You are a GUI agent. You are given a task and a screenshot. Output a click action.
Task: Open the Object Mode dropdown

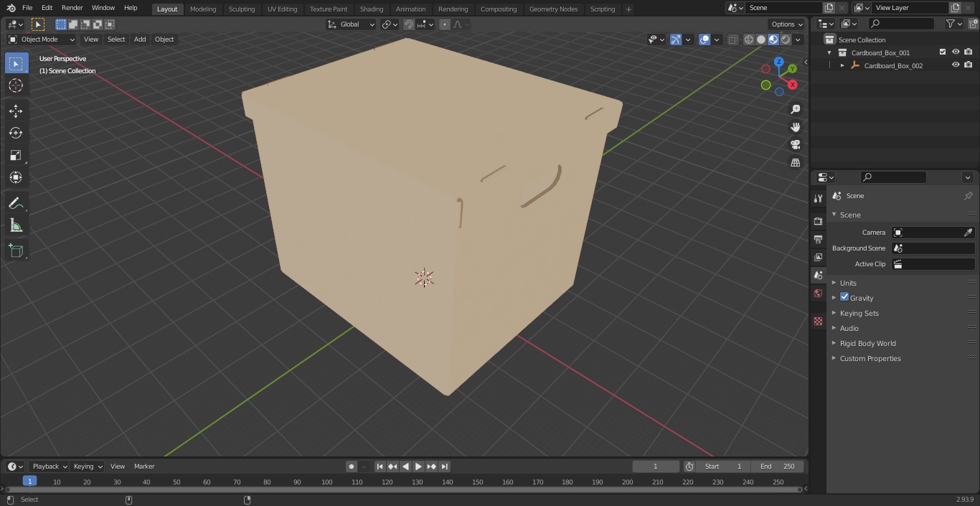pos(42,39)
